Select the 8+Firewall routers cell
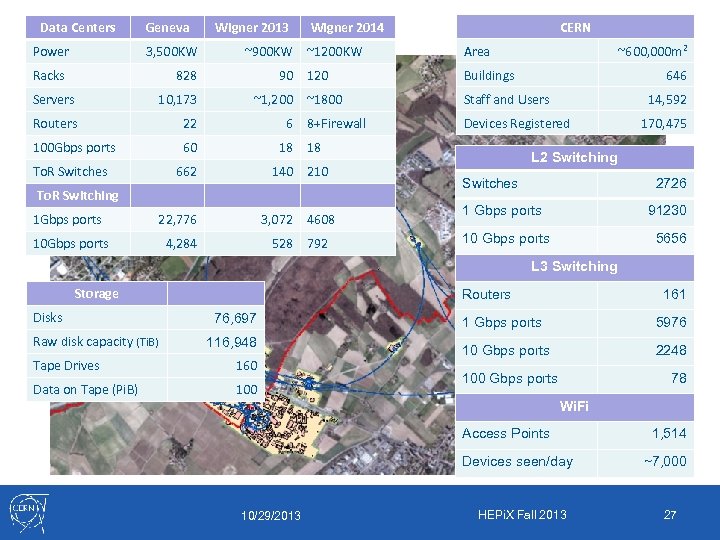Image resolution: width=720 pixels, height=540 pixels. click(x=336, y=124)
